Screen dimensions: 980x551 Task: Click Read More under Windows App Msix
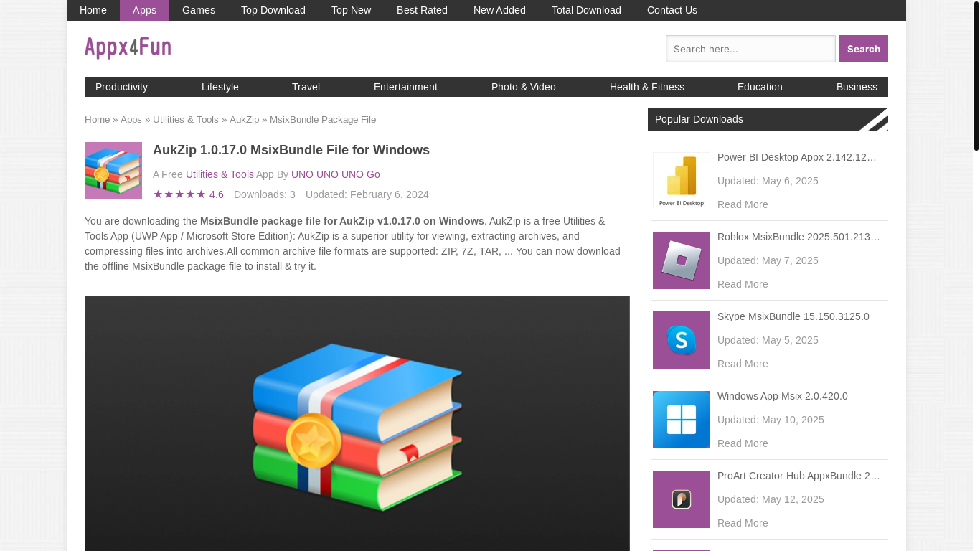pyautogui.click(x=743, y=443)
